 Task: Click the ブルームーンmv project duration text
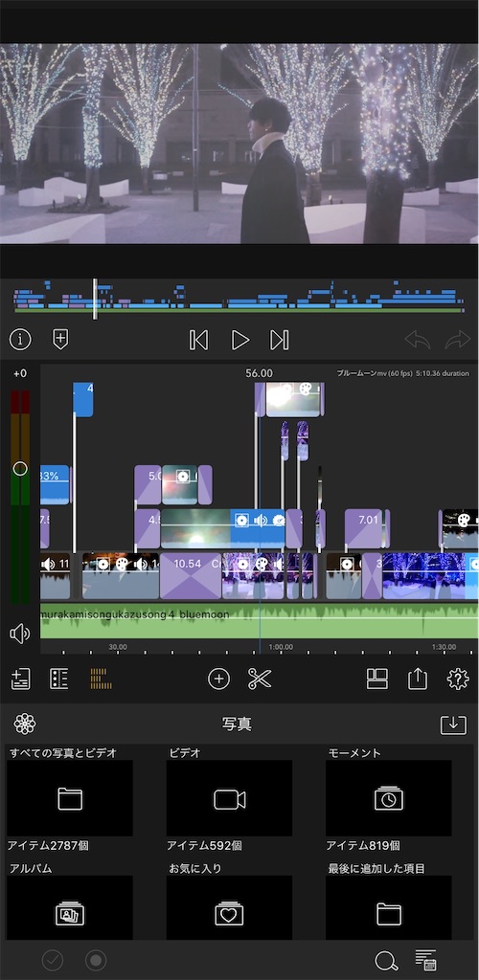click(402, 373)
